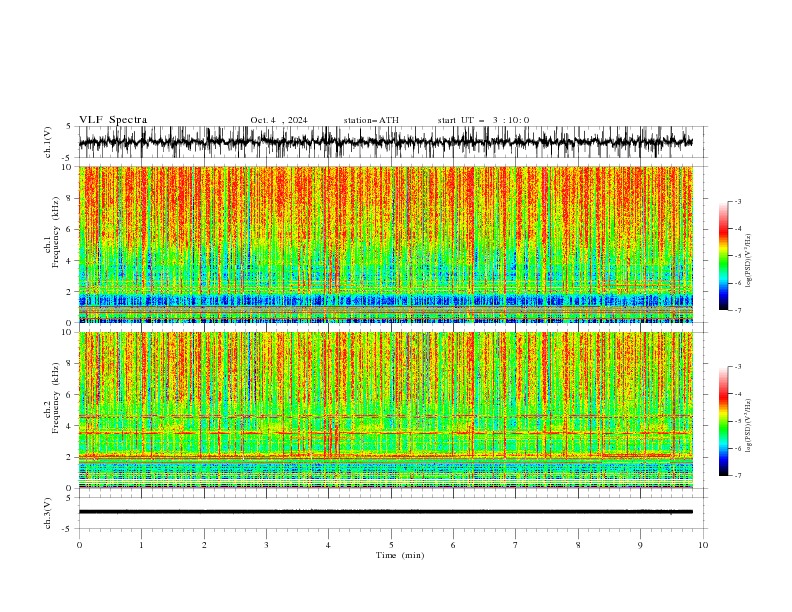
Task: Click the "VLF Spectra" title text
Action: point(113,120)
